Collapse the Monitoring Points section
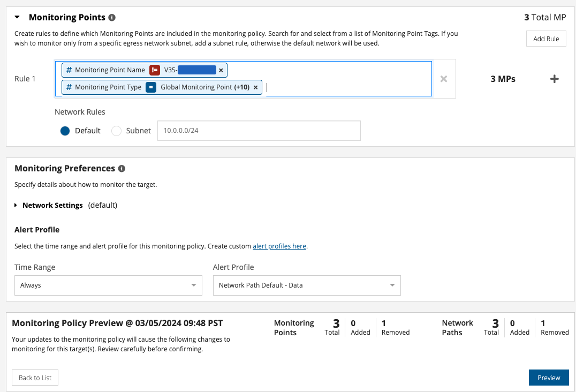 (17, 18)
